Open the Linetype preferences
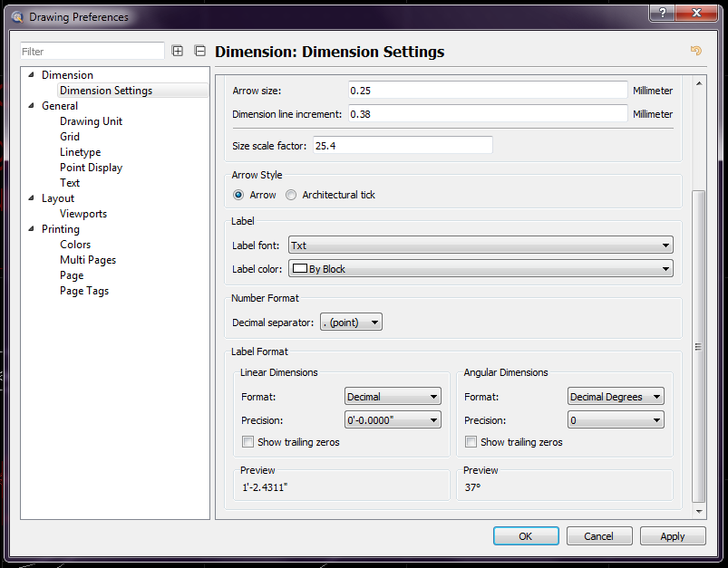The image size is (728, 568). click(x=81, y=152)
